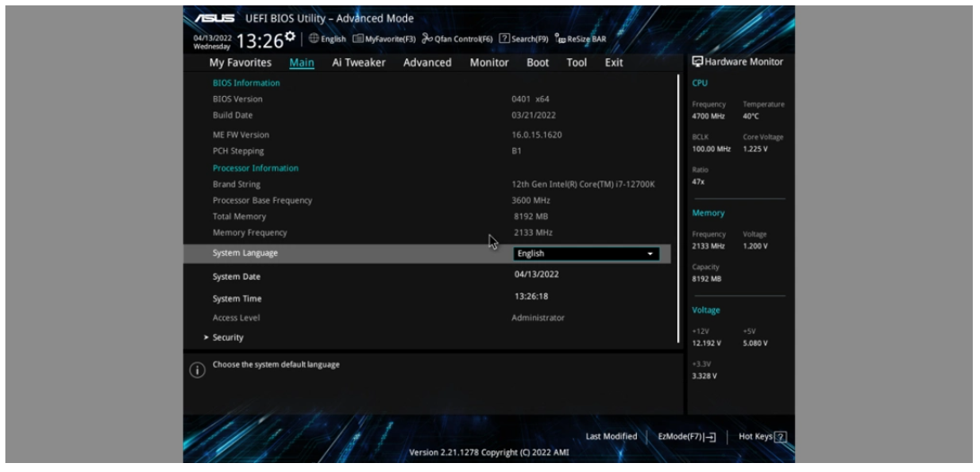Select the Main tab
This screenshot has height=472, width=980.
coord(301,63)
